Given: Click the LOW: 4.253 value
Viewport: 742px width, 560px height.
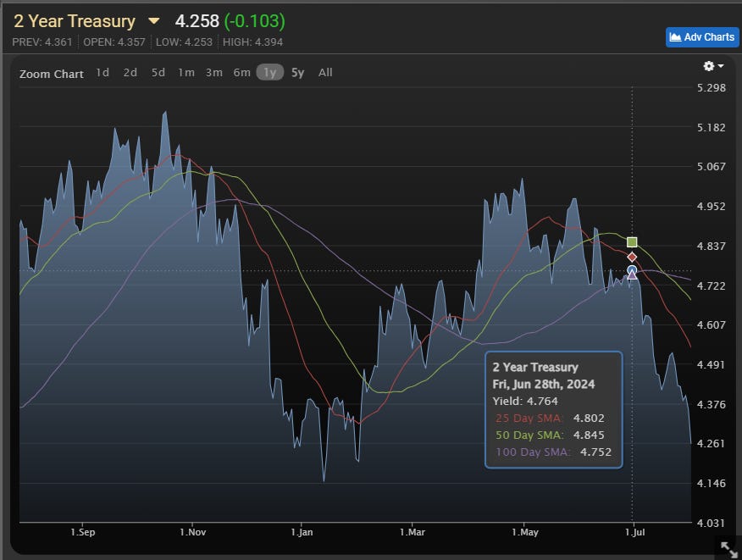Looking at the screenshot, I should point(184,42).
